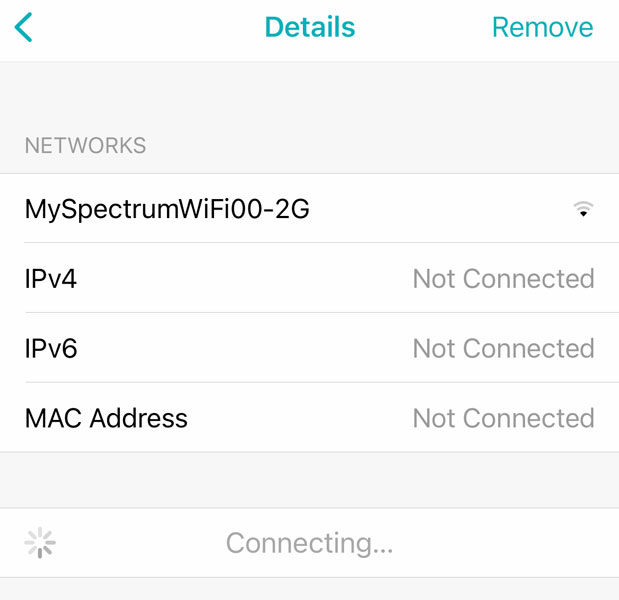The image size is (619, 600).
Task: Click the IPv6 label
Action: click(x=51, y=349)
